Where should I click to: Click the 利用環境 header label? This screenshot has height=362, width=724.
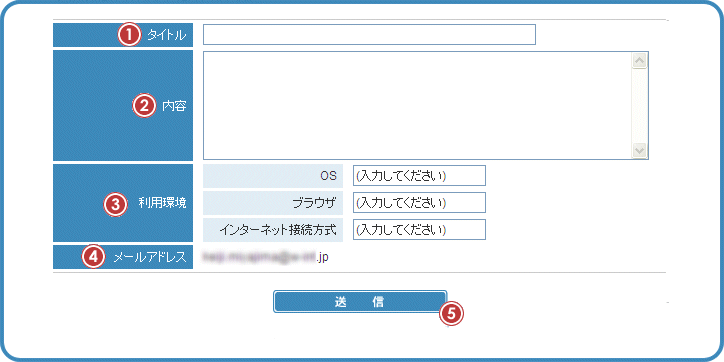point(162,203)
